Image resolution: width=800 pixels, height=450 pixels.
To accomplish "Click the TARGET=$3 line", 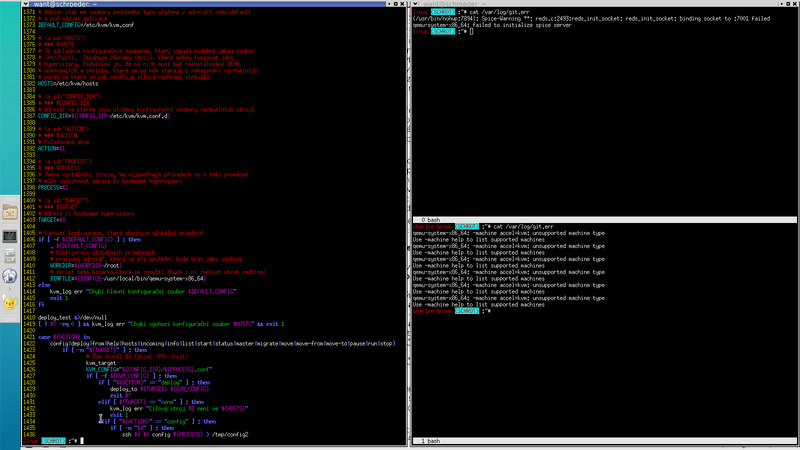I will coord(52,220).
